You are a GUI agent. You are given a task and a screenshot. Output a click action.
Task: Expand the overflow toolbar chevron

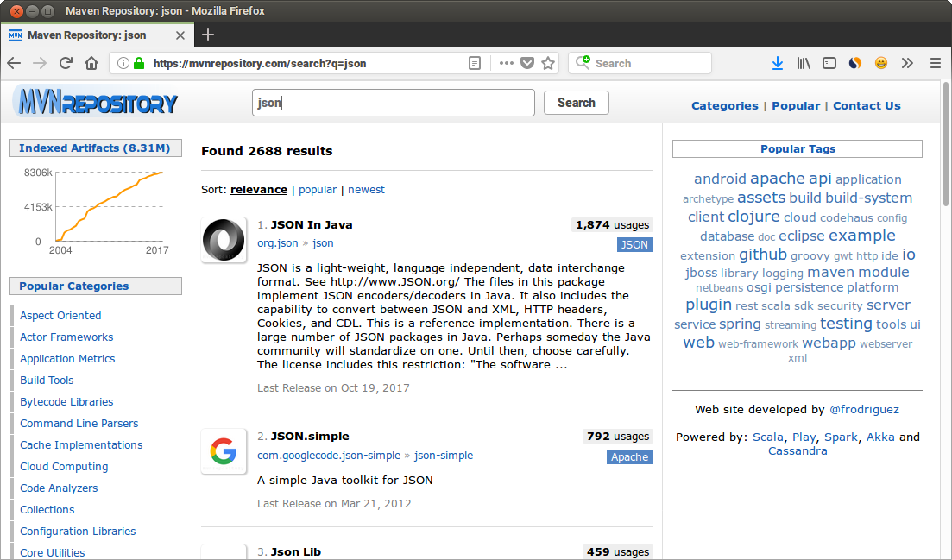point(907,63)
